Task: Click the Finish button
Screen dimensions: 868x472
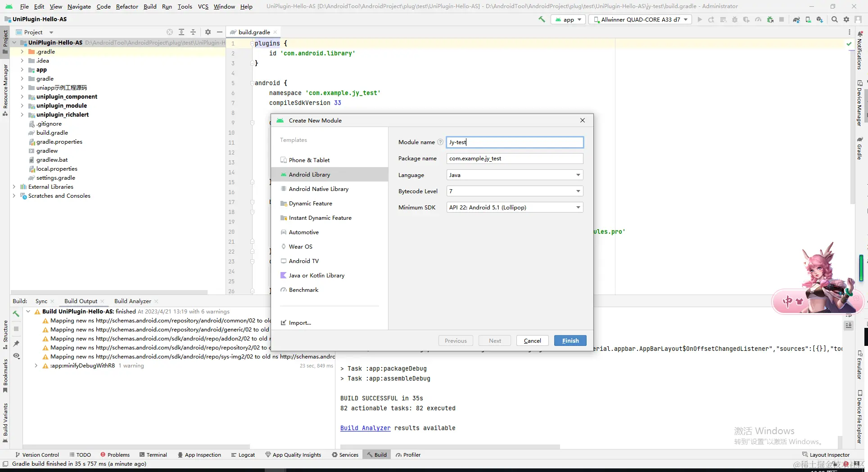Action: pos(570,341)
